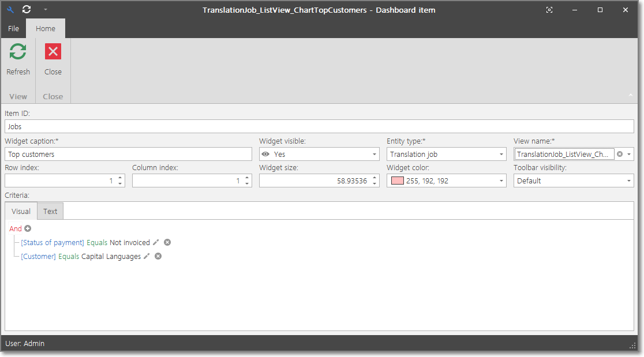The height and width of the screenshot is (357, 644).
Task: Click Equals operator in Customer row
Action: (69, 257)
